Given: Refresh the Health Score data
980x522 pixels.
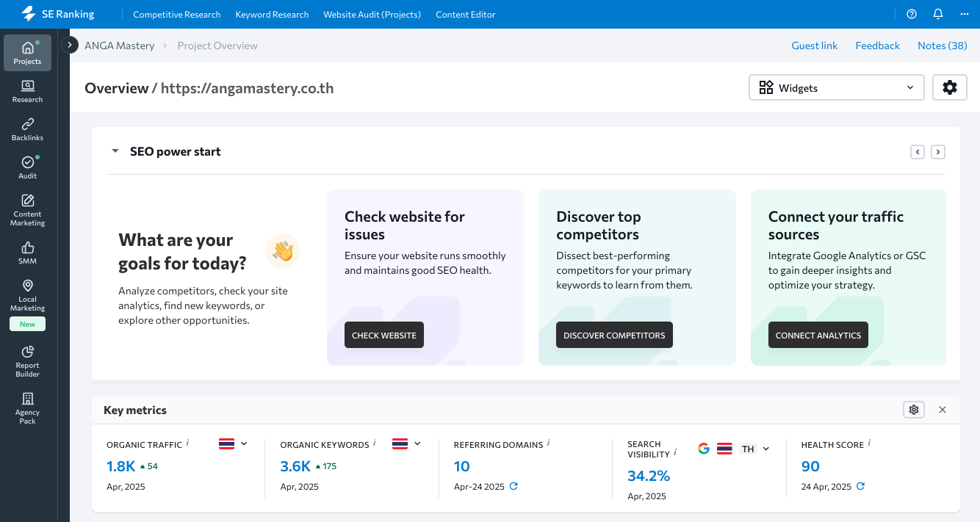Looking at the screenshot, I should tap(860, 486).
